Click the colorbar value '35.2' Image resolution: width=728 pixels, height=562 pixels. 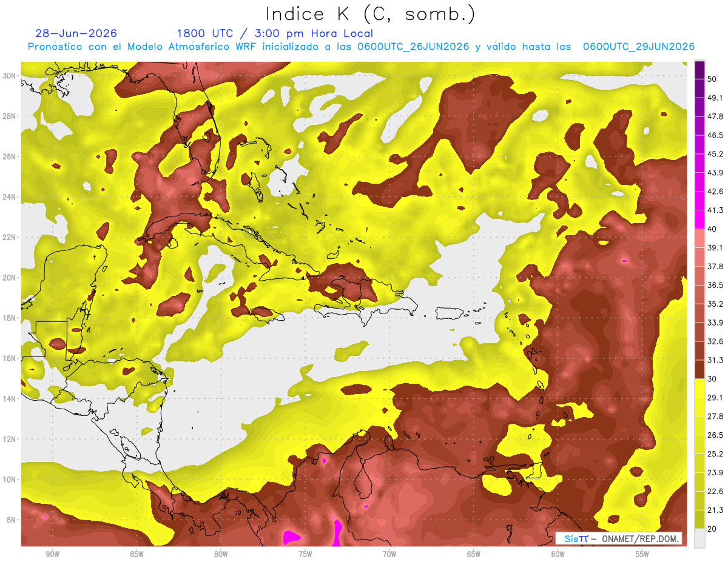pyautogui.click(x=715, y=304)
